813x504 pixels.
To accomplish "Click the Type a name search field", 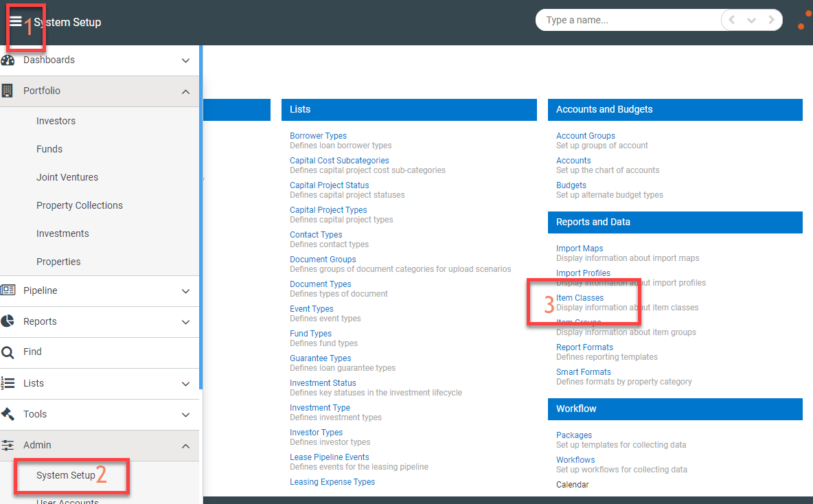I will point(628,20).
